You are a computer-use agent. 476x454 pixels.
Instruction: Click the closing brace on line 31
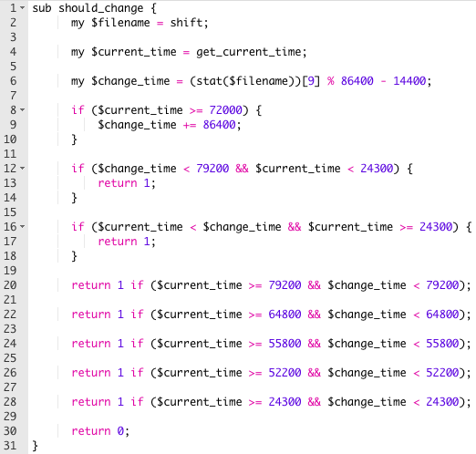click(35, 446)
